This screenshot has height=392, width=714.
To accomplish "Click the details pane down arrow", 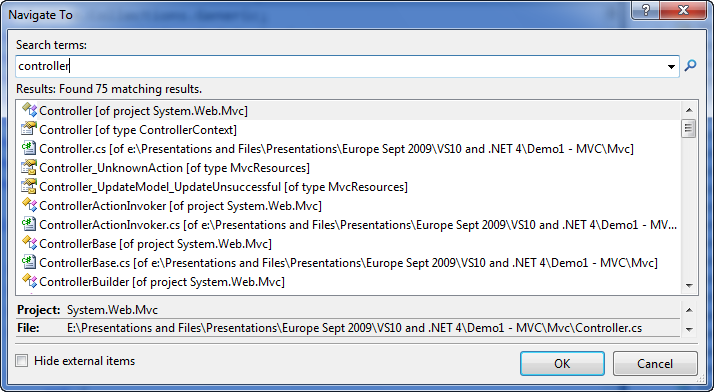I will pos(689,329).
